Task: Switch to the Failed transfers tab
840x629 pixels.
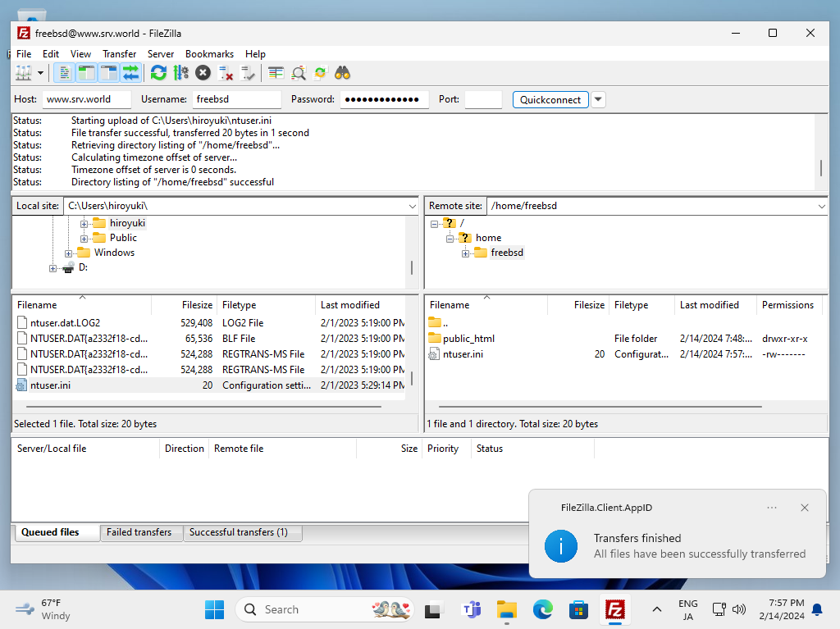Action: [x=141, y=532]
